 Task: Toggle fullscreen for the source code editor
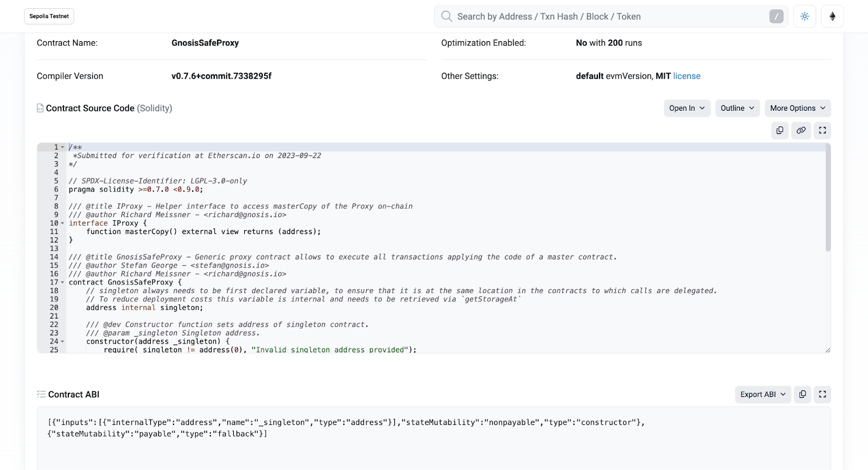822,130
